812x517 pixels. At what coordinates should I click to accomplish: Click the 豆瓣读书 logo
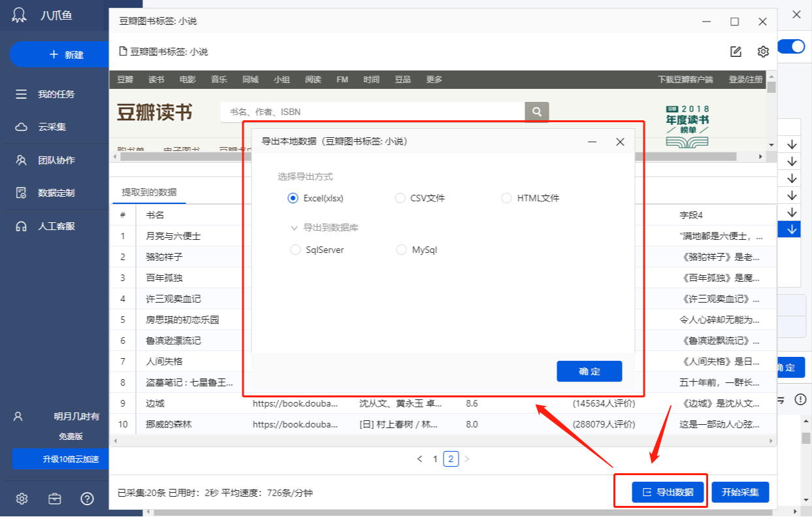click(x=155, y=112)
